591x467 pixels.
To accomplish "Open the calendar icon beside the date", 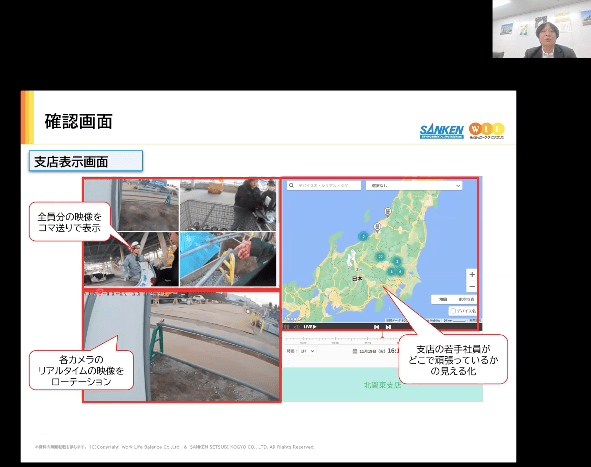I will [x=355, y=351].
